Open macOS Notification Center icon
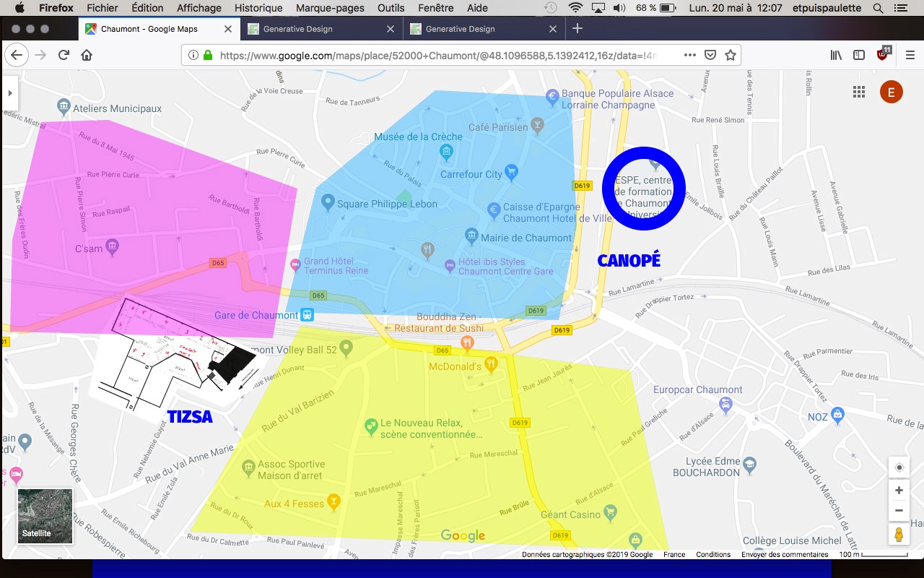 pos(902,8)
